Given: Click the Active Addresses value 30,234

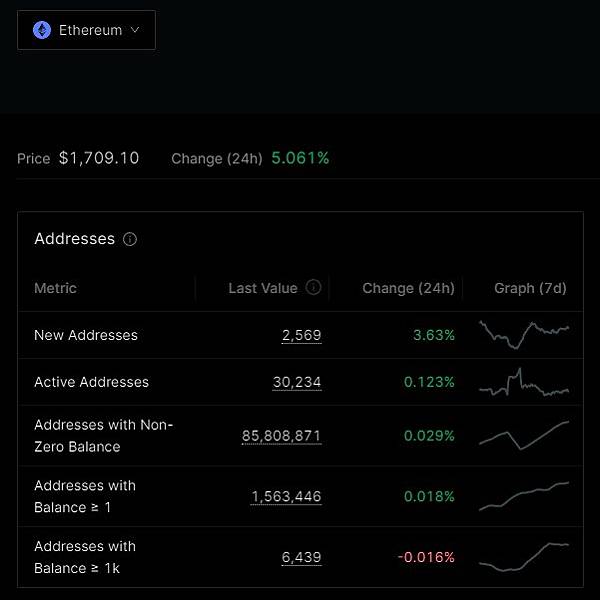Looking at the screenshot, I should (297, 382).
